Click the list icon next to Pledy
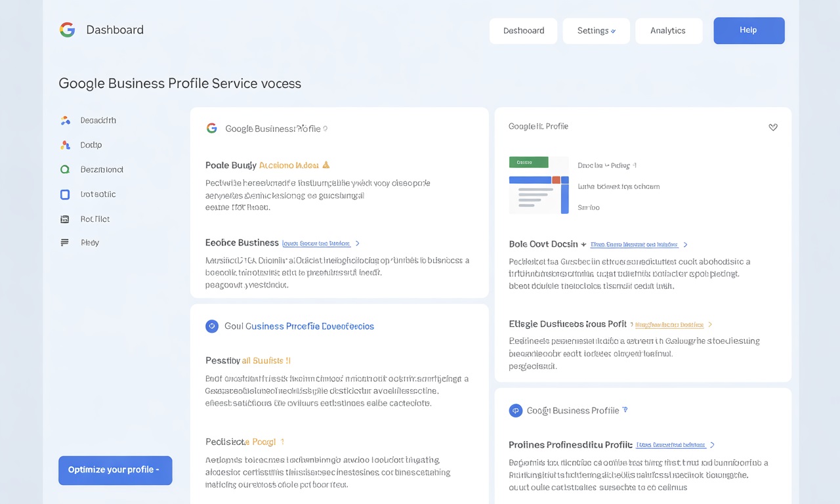This screenshot has height=504, width=840. [64, 242]
